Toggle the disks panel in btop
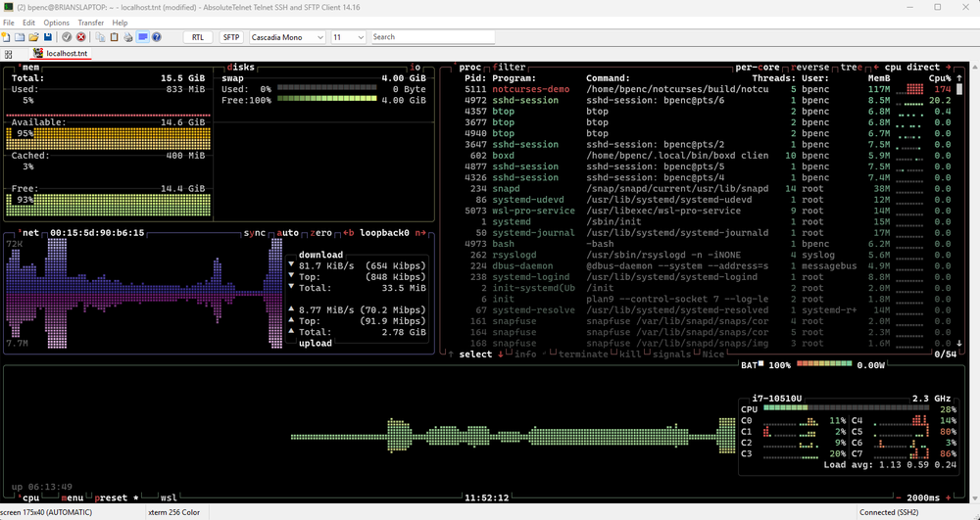Viewport: 980px width, 520px height. pyautogui.click(x=240, y=67)
